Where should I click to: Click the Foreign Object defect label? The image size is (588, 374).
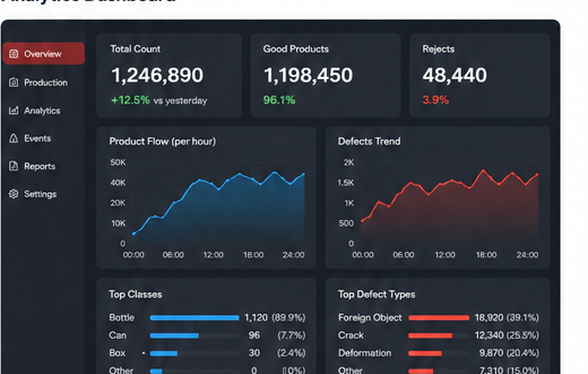370,318
